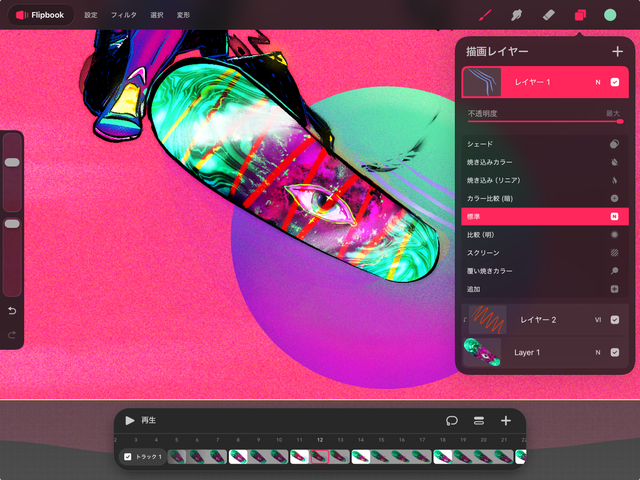The width and height of the screenshot is (640, 480).
Task: Select the eraser tool
Action: [549, 15]
